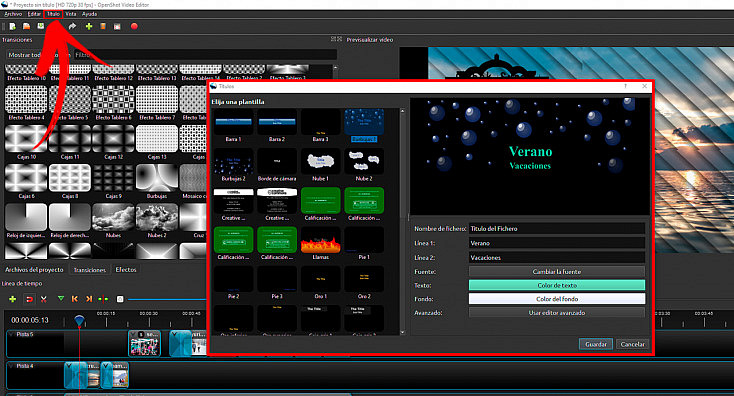Toggle the red snapping magnet tool
This screenshot has width=734, height=396.
29,299
